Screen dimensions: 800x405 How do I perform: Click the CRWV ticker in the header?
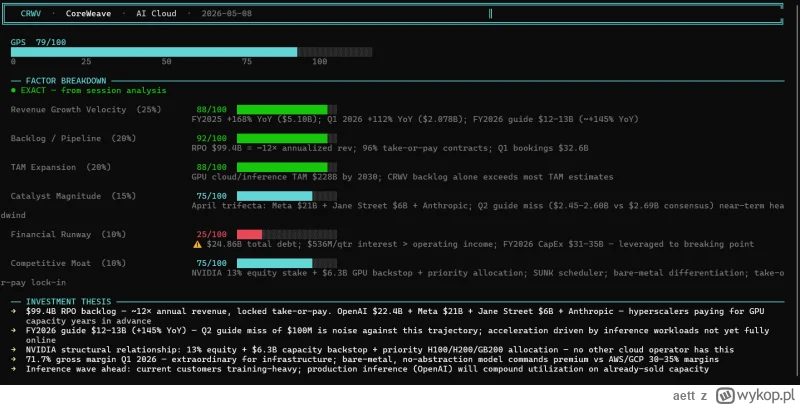point(31,13)
